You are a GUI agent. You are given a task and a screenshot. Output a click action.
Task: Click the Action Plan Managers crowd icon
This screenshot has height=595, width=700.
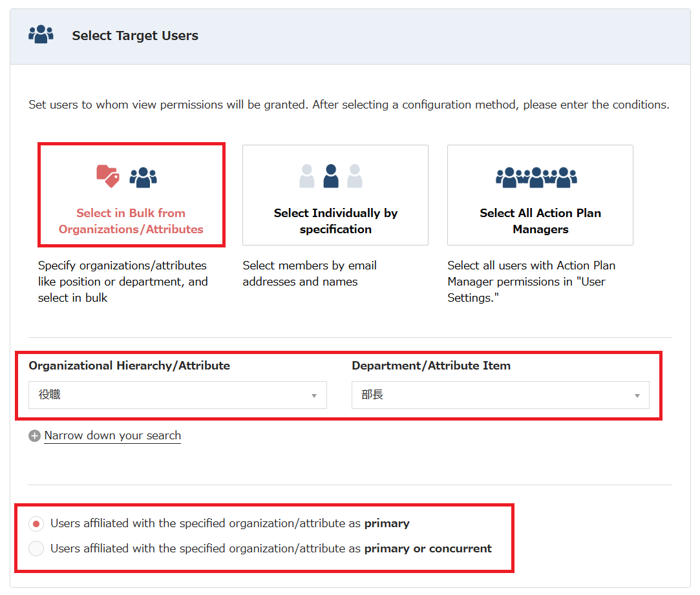(x=536, y=177)
